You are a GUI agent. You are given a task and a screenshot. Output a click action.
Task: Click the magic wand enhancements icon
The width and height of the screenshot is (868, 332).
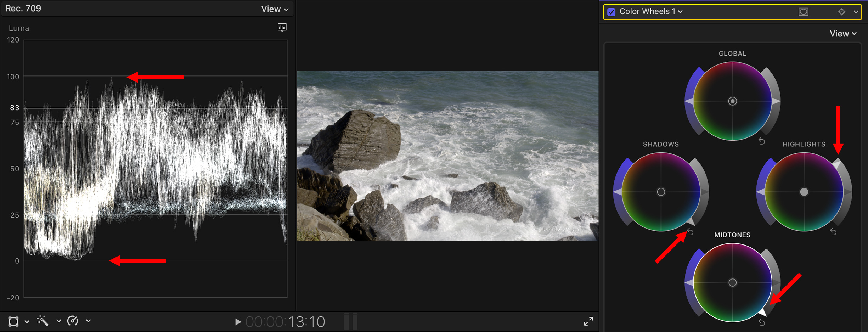click(x=43, y=321)
